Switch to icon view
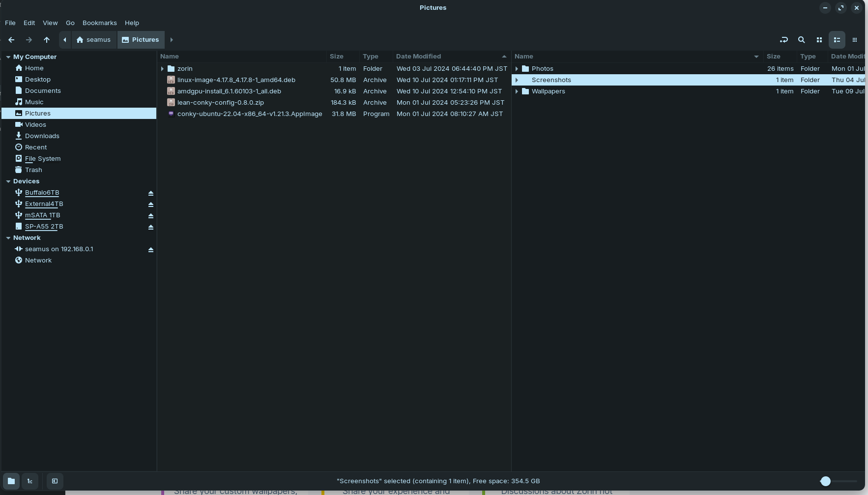 (x=819, y=40)
